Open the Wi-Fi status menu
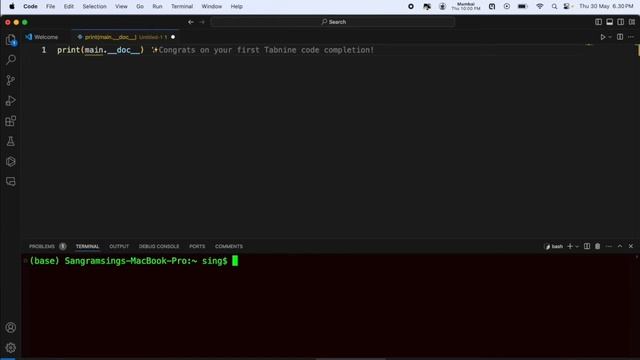This screenshot has height=360, width=640. pos(540,7)
